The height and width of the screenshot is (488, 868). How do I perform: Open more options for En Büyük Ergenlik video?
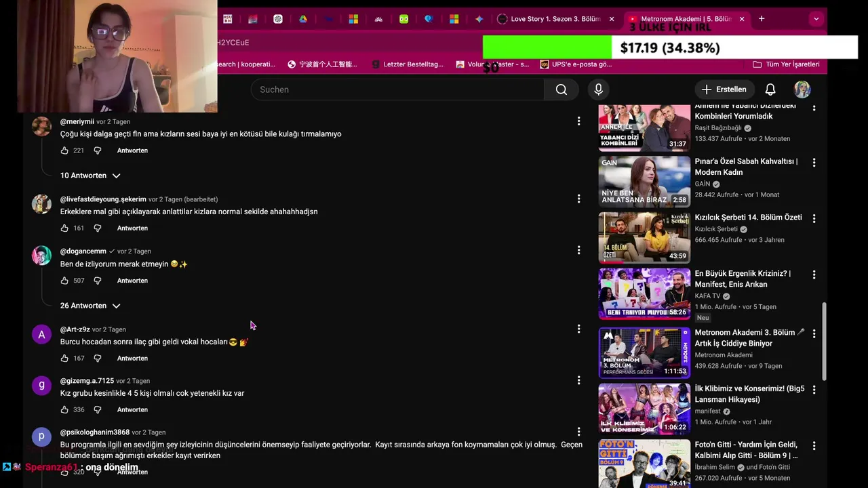814,275
